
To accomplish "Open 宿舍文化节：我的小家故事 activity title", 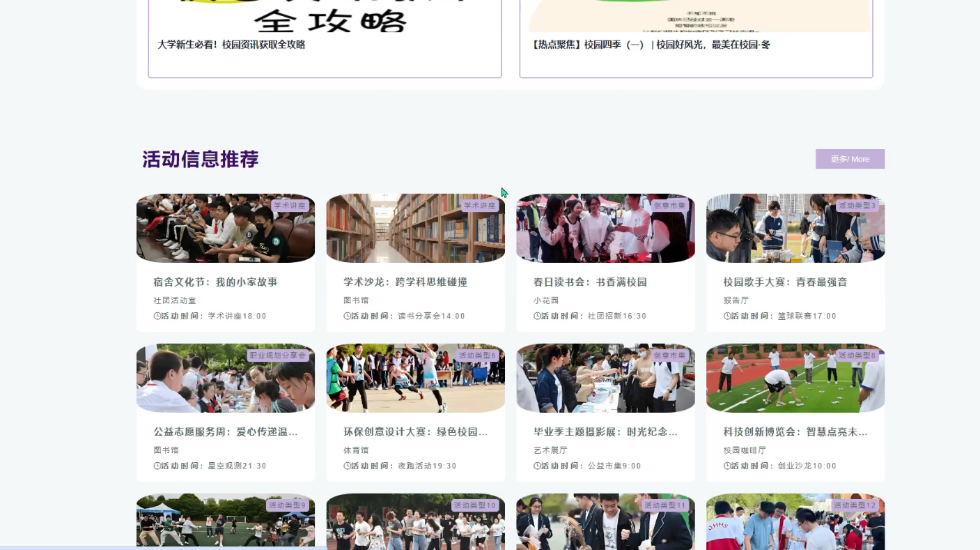I will pos(216,282).
